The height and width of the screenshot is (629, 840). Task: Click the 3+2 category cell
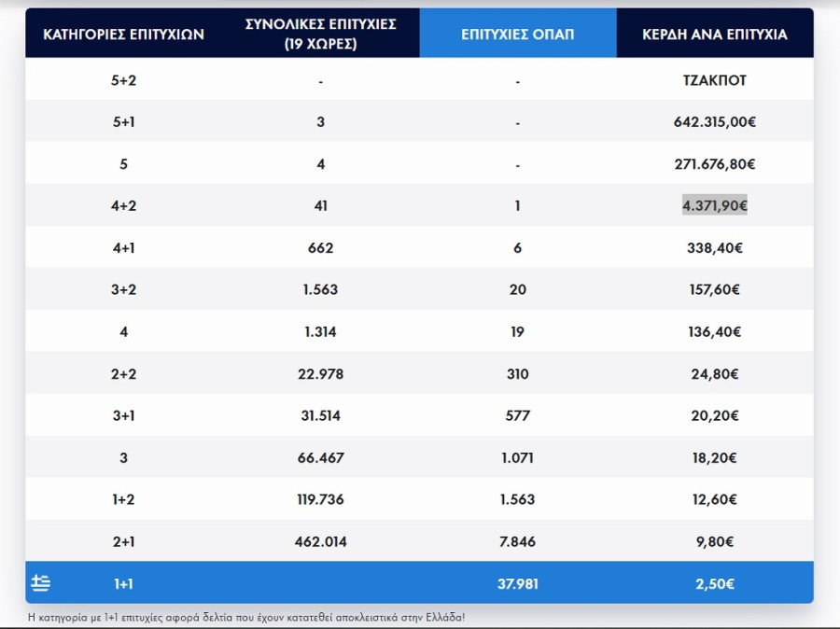pos(123,289)
